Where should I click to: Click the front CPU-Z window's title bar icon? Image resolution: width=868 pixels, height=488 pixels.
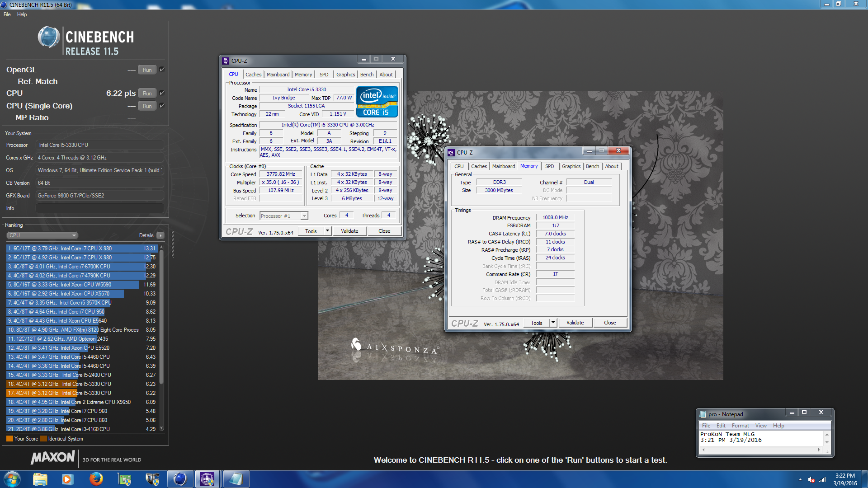coord(226,61)
